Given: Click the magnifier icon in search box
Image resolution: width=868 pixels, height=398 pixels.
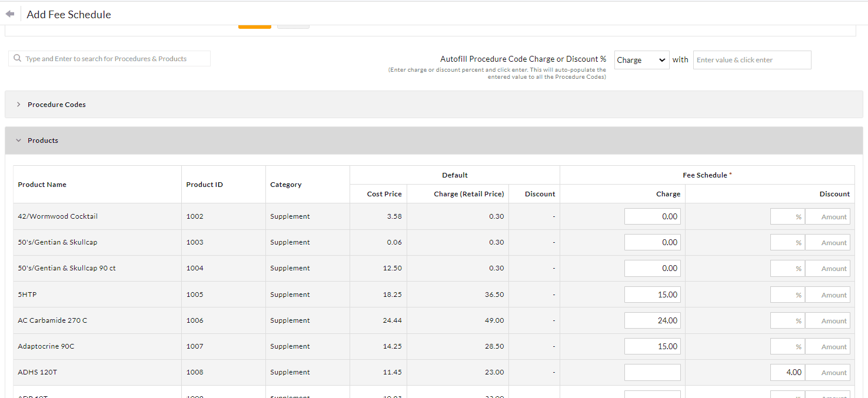Looking at the screenshot, I should pyautogui.click(x=17, y=58).
